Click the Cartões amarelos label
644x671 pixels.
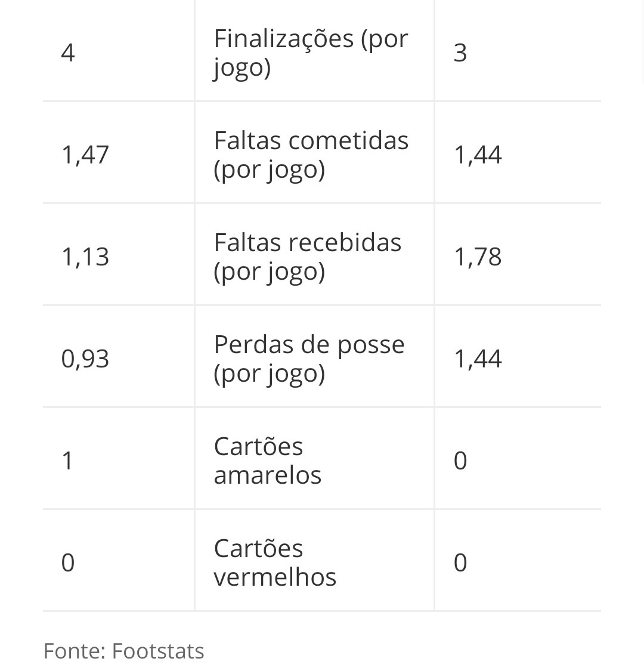pyautogui.click(x=268, y=461)
